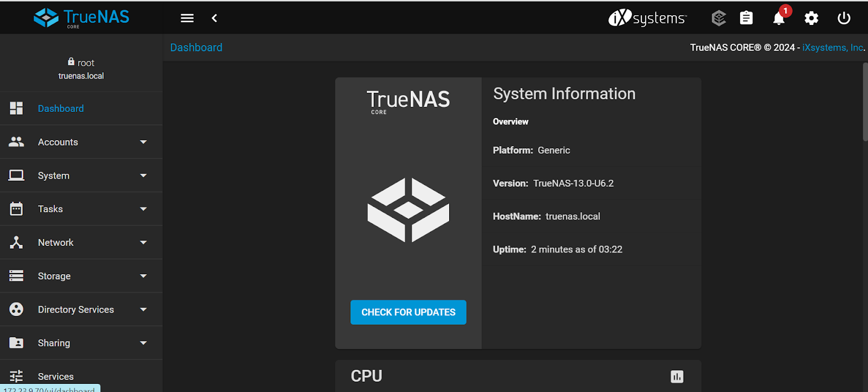Viewport: 868px width, 392px height.
Task: Click the Dashboard breadcrumb link
Action: [x=196, y=47]
